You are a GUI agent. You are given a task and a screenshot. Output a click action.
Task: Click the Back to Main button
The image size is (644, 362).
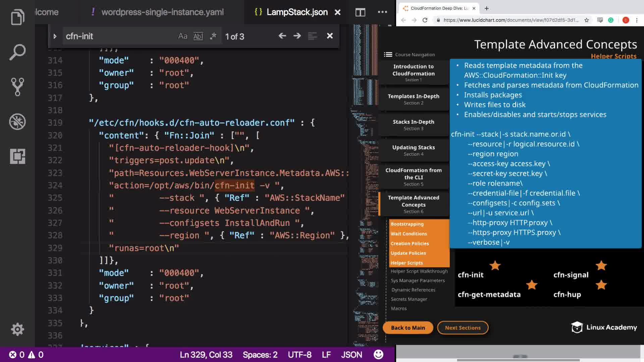point(408,327)
